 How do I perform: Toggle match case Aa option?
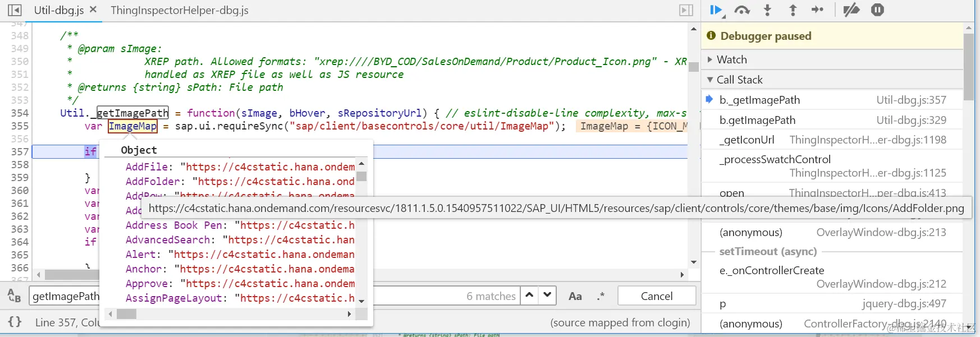pyautogui.click(x=575, y=296)
